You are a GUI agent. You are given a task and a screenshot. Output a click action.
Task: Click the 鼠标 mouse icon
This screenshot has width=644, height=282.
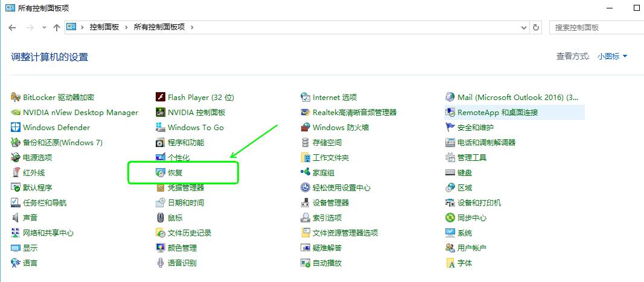[161, 218]
